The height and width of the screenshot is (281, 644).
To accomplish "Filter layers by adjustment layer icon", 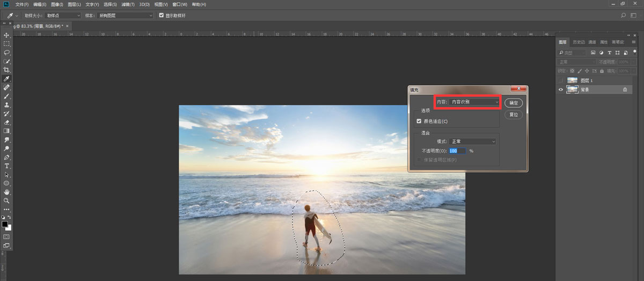I will [602, 53].
